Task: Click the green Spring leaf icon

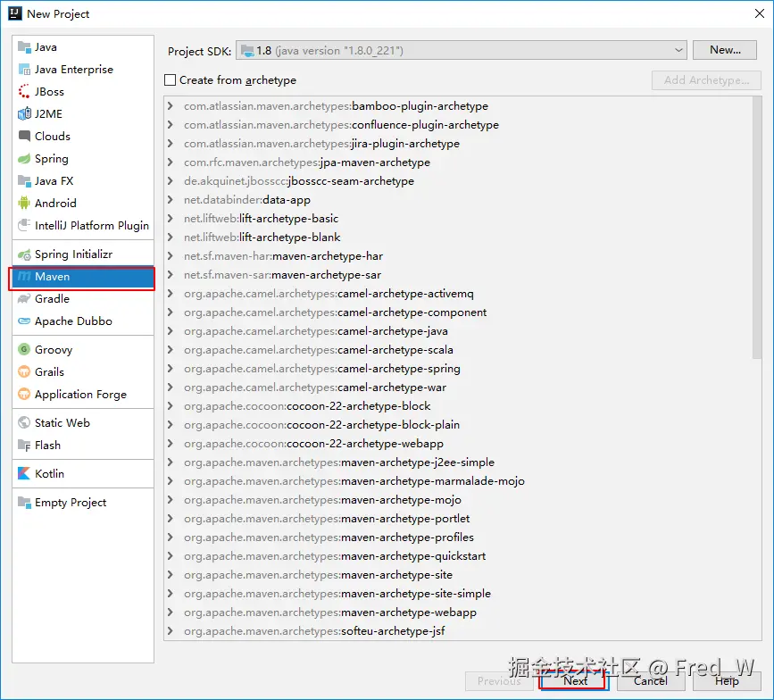Action: [24, 158]
